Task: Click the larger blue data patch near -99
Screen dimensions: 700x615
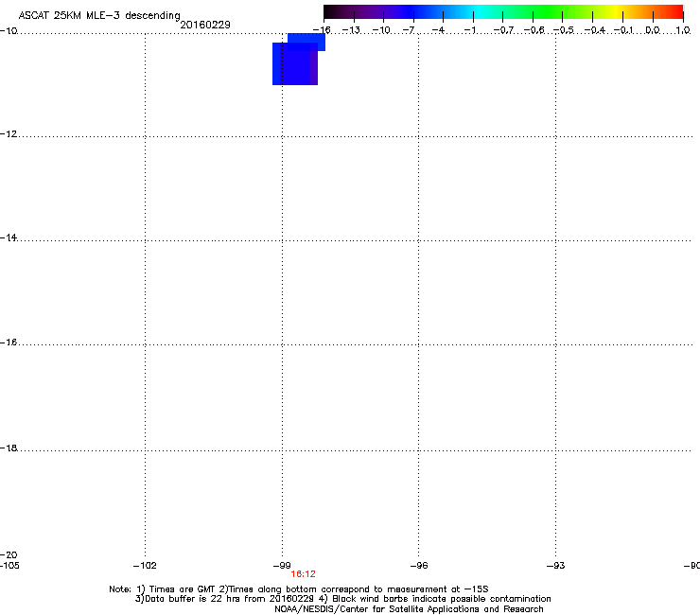Action: 294,64
